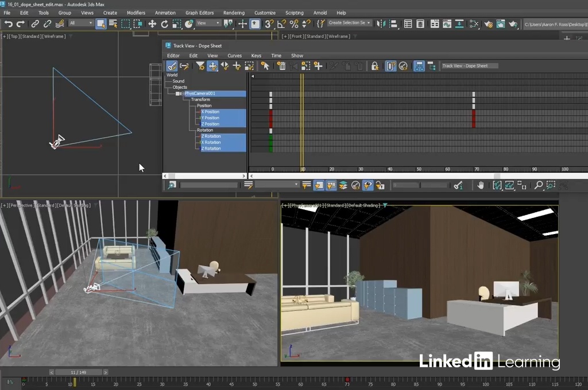Toggle Lock Selection padlock in Track View
This screenshot has height=390, width=588.
pyautogui.click(x=374, y=66)
